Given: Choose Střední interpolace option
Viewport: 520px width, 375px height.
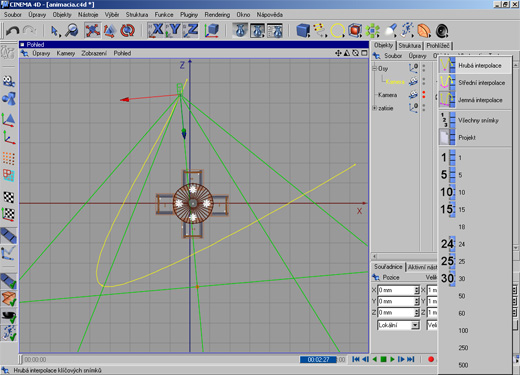Looking at the screenshot, I should 475,83.
